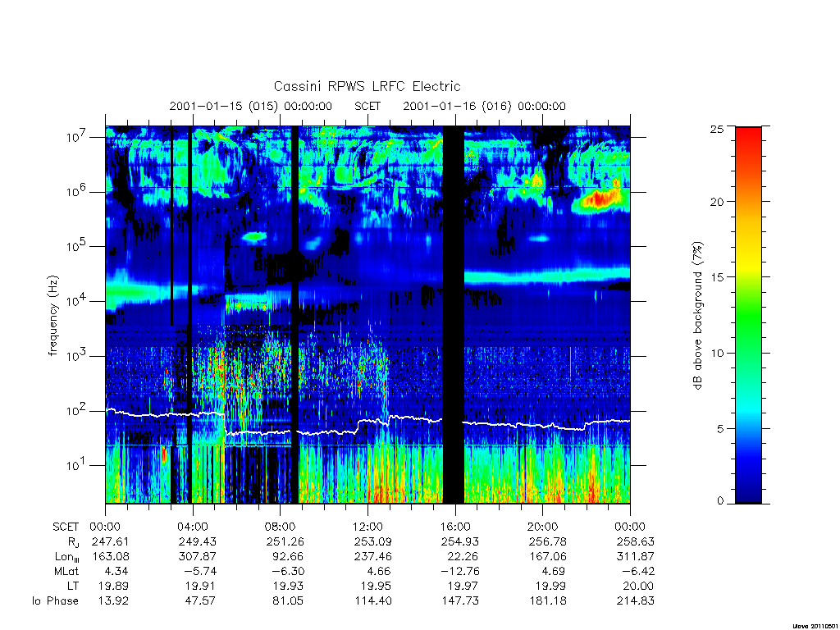The image size is (840, 630).
Task: Click the R_J value 247.61
Action: click(111, 541)
